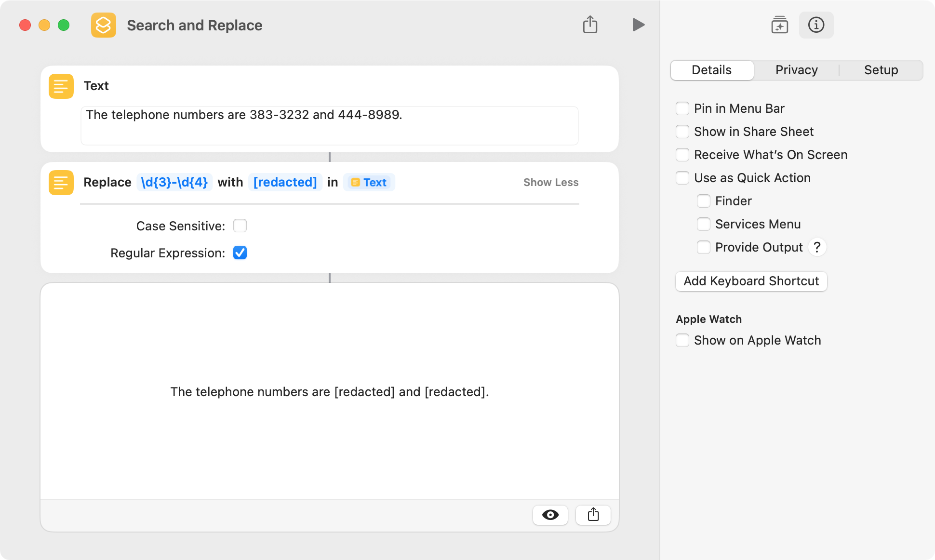Click Add Keyboard Shortcut button
Image resolution: width=935 pixels, height=560 pixels.
click(x=751, y=281)
